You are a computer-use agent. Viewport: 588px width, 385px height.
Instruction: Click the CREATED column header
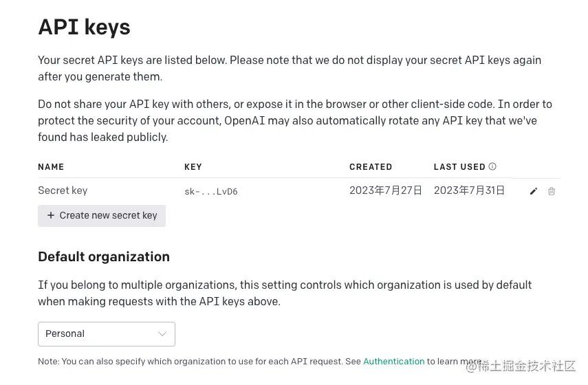[371, 167]
